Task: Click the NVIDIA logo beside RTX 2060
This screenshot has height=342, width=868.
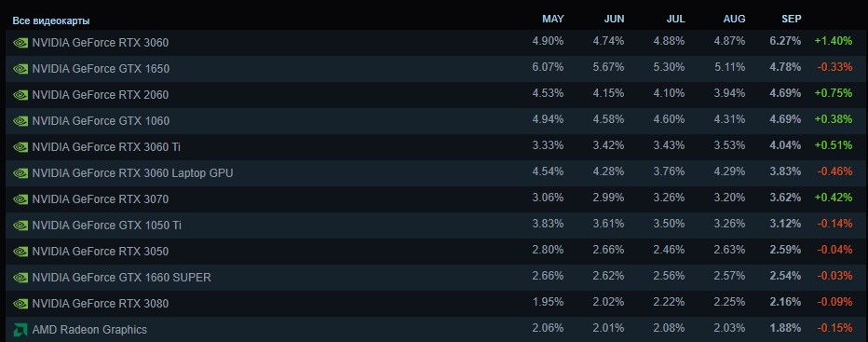Action: 20,95
